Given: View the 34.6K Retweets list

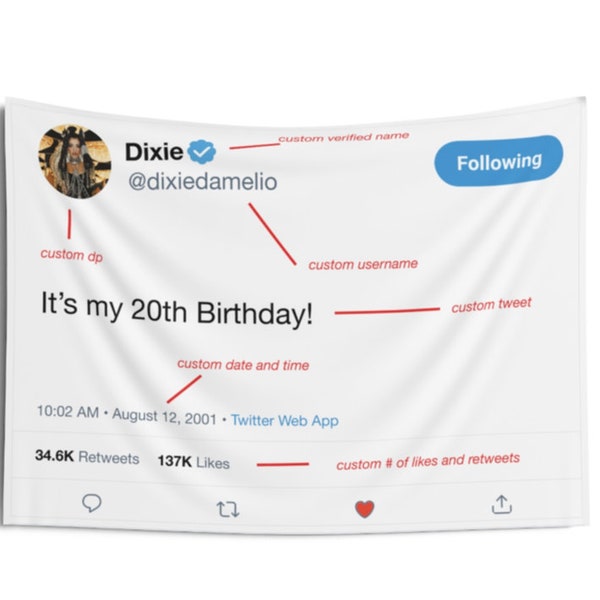Looking at the screenshot, I should point(87,457).
